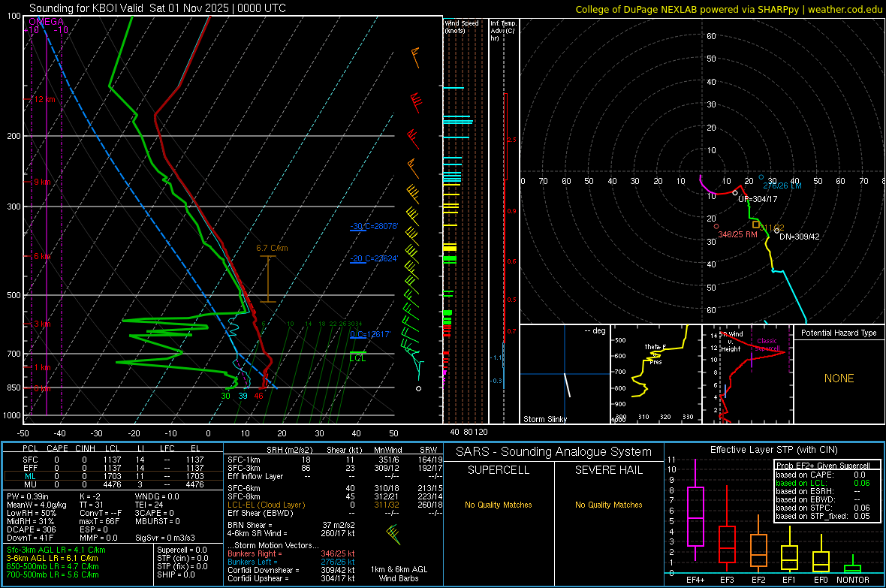The height and width of the screenshot is (588, 886).
Task: Click the Corfidi upshear UP marker circle
Action: (735, 193)
